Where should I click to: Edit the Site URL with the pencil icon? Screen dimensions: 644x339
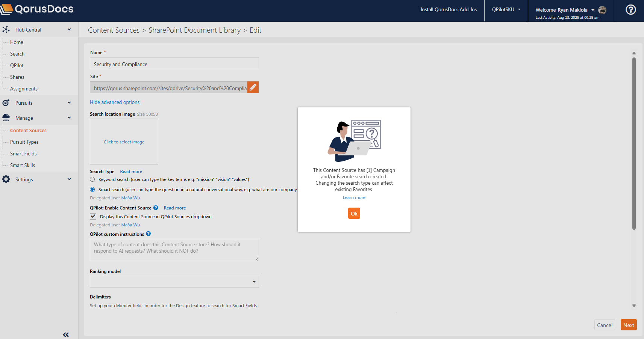(253, 87)
